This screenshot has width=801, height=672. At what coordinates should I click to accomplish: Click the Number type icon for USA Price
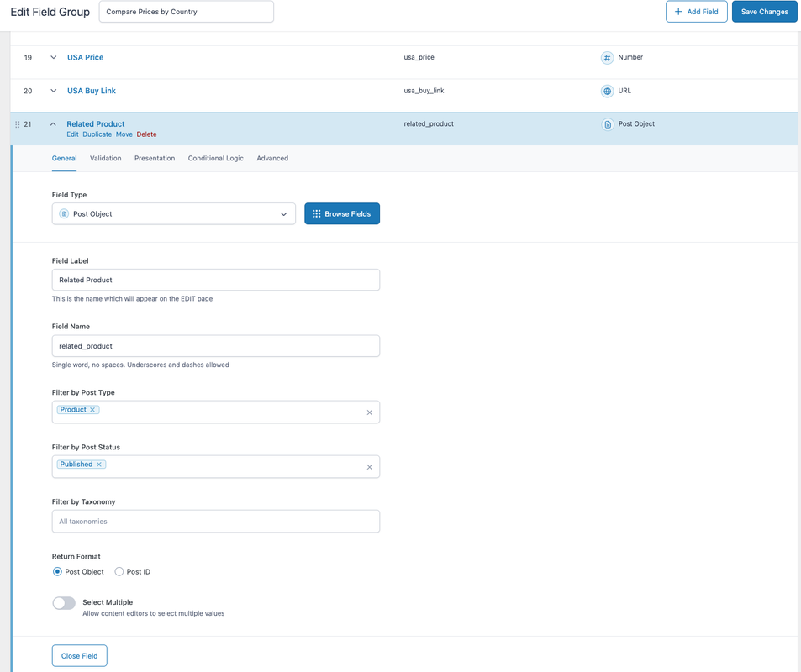[x=607, y=58]
